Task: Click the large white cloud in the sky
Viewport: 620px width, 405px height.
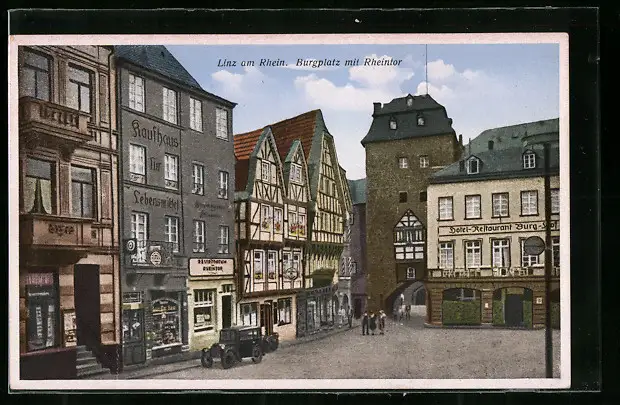Action: pyautogui.click(x=350, y=90)
